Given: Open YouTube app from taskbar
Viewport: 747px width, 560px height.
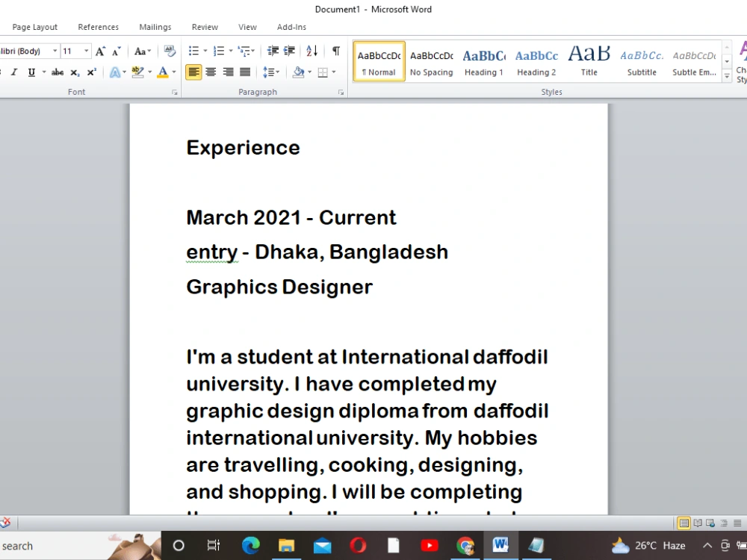Looking at the screenshot, I should pos(430,545).
